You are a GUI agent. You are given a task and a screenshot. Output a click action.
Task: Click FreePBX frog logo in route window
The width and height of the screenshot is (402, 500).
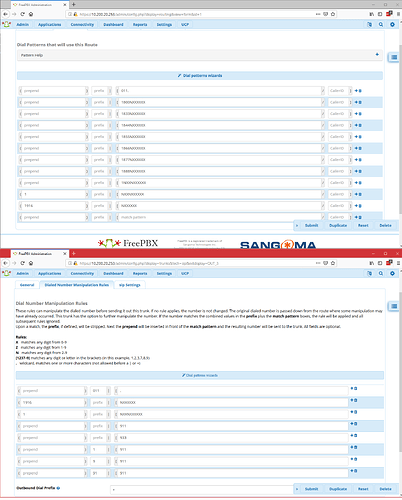pos(7,24)
